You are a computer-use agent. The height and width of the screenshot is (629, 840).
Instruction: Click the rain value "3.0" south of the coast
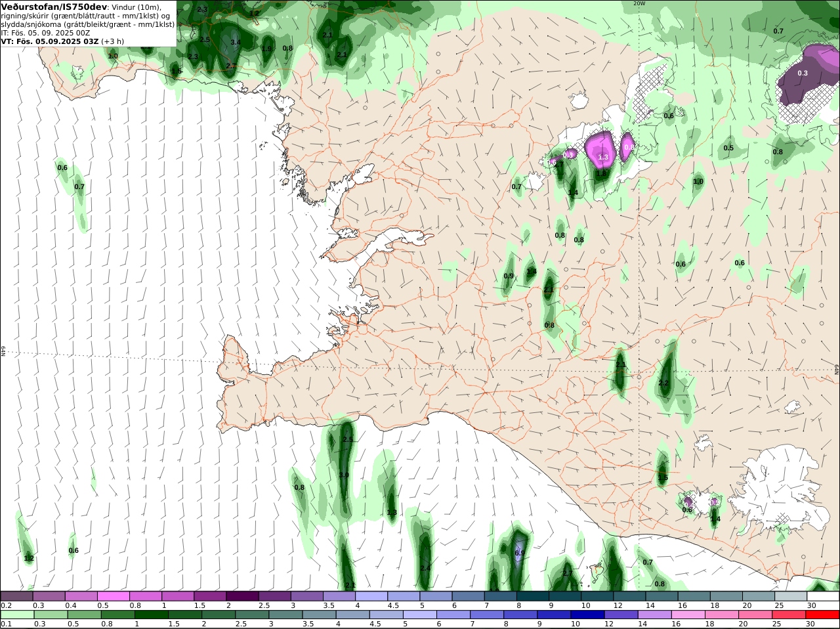click(344, 475)
